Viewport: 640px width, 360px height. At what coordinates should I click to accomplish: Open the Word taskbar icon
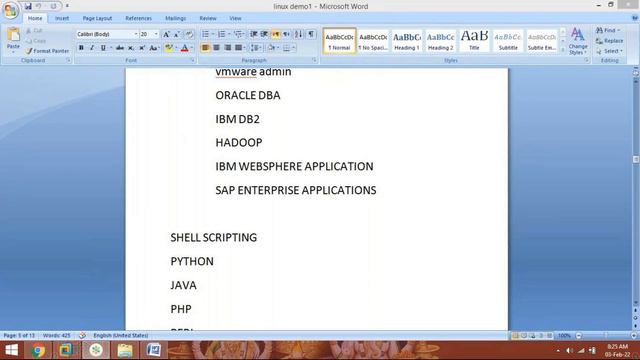pos(154,350)
